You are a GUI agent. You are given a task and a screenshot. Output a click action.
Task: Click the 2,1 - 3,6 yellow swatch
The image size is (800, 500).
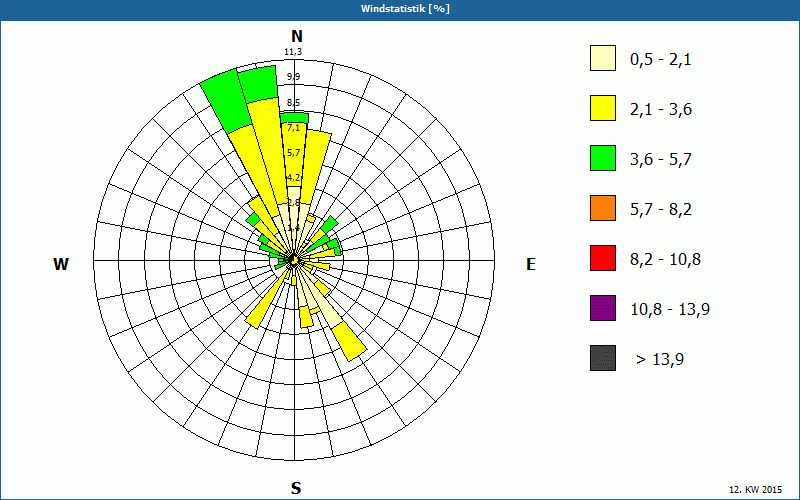click(603, 108)
